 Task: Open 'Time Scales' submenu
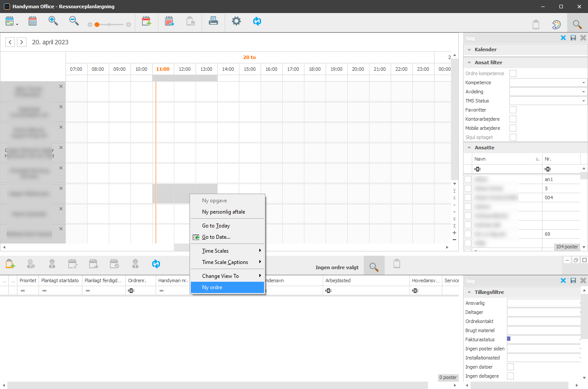click(x=228, y=251)
